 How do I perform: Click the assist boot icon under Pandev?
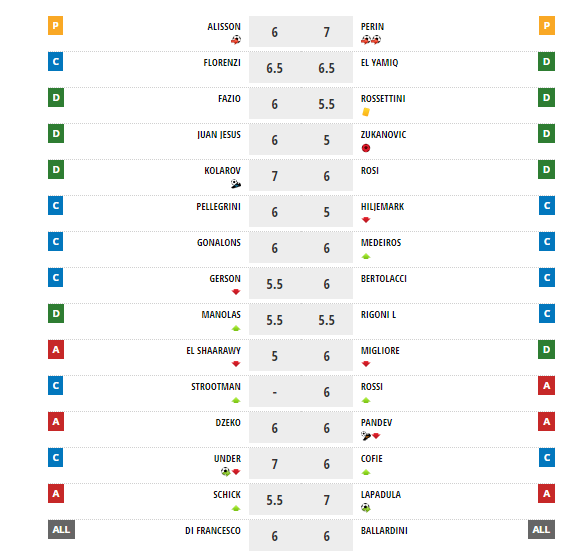coord(366,435)
